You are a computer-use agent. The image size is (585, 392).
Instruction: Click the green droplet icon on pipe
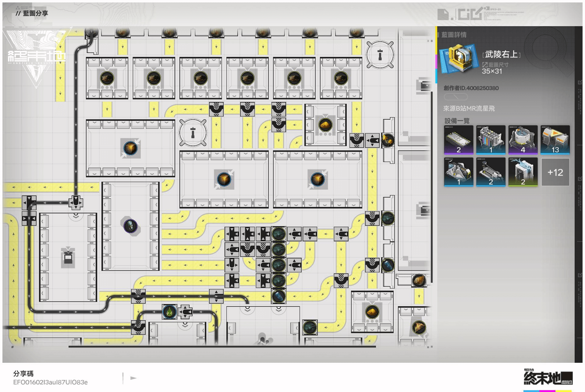pos(169,312)
